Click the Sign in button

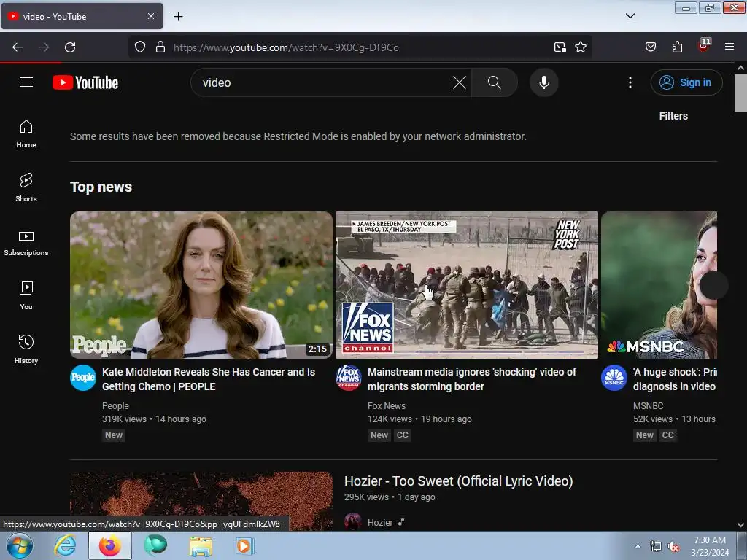686,82
